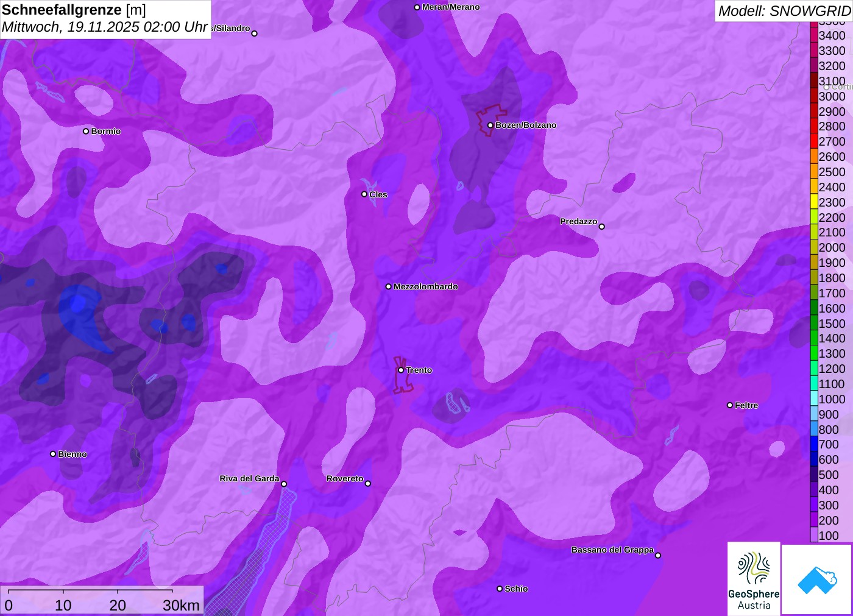This screenshot has width=853, height=616.
Task: Click the "Schneefallgrenze [m]" title
Action: [74, 10]
